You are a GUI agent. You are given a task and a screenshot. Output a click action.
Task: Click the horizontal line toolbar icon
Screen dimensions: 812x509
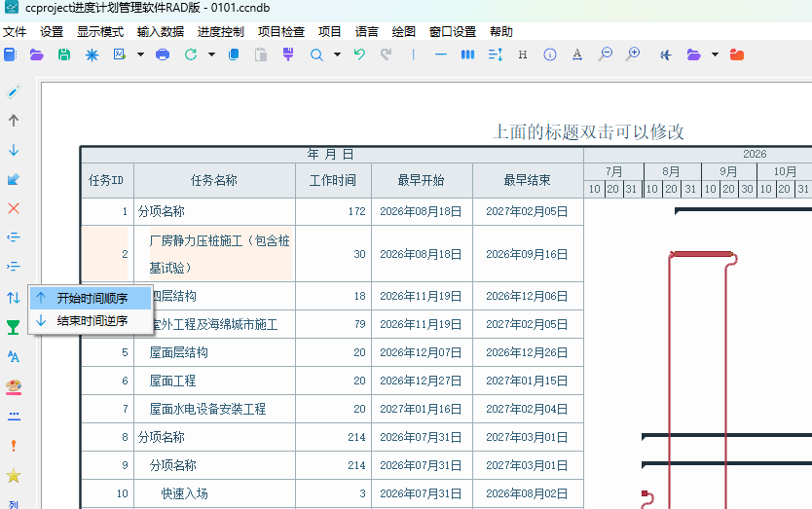point(441,55)
